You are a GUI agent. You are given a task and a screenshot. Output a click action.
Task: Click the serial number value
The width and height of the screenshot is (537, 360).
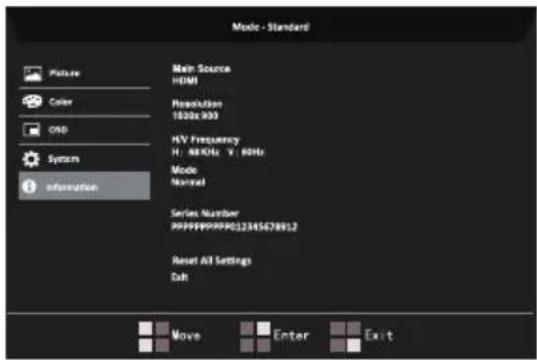click(234, 227)
